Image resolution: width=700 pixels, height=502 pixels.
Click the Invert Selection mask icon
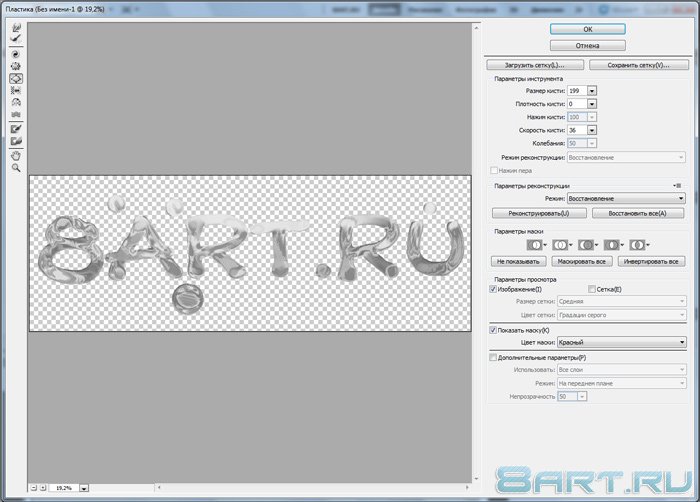coord(639,245)
